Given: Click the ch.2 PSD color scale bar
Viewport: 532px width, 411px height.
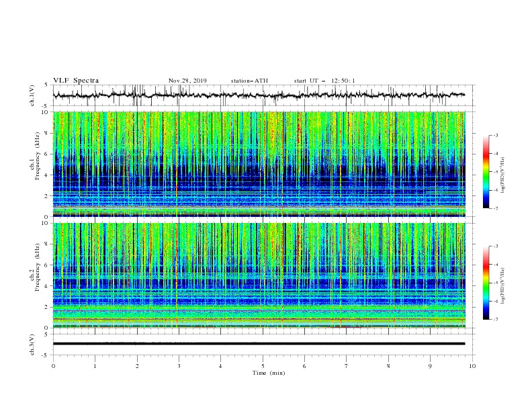Looking at the screenshot, I should tap(486, 283).
